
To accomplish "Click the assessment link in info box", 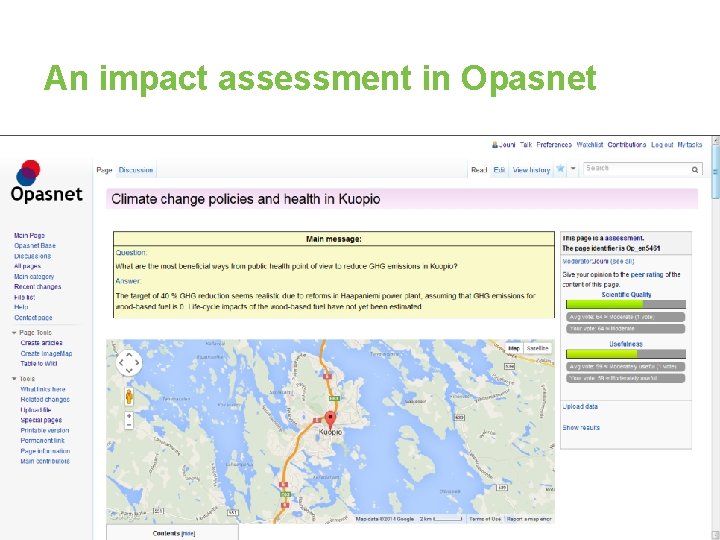I will pos(624,238).
